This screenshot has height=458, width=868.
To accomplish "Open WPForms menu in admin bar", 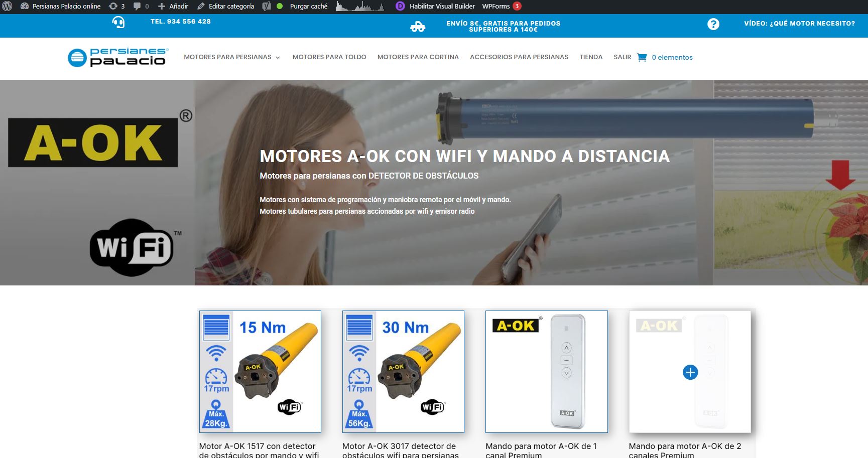I will tap(496, 7).
